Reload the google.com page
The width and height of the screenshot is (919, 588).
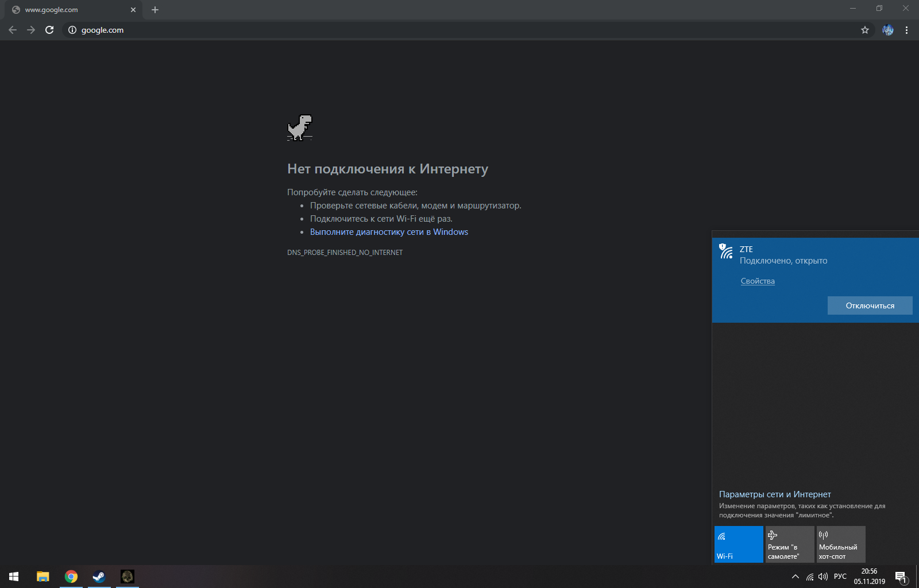(x=49, y=30)
